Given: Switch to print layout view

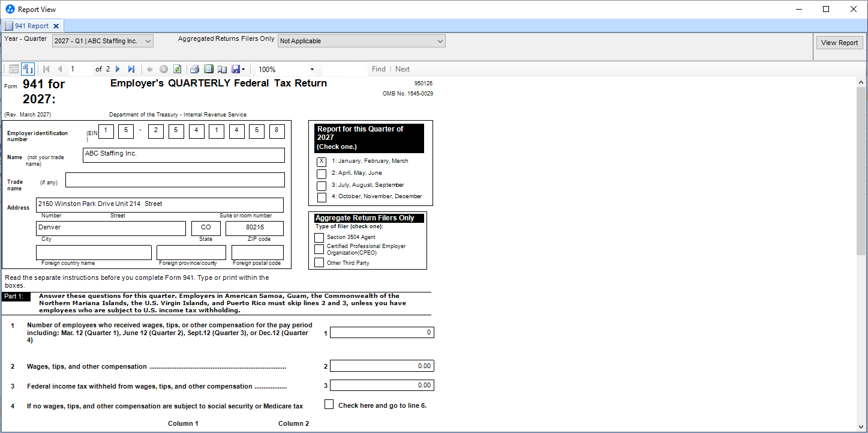Looking at the screenshot, I should tap(209, 69).
